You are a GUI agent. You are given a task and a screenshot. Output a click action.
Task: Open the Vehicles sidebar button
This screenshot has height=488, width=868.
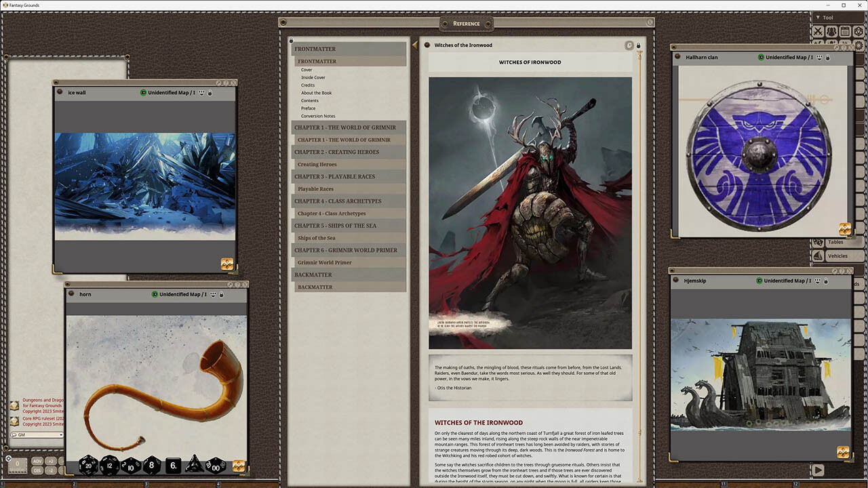point(837,256)
